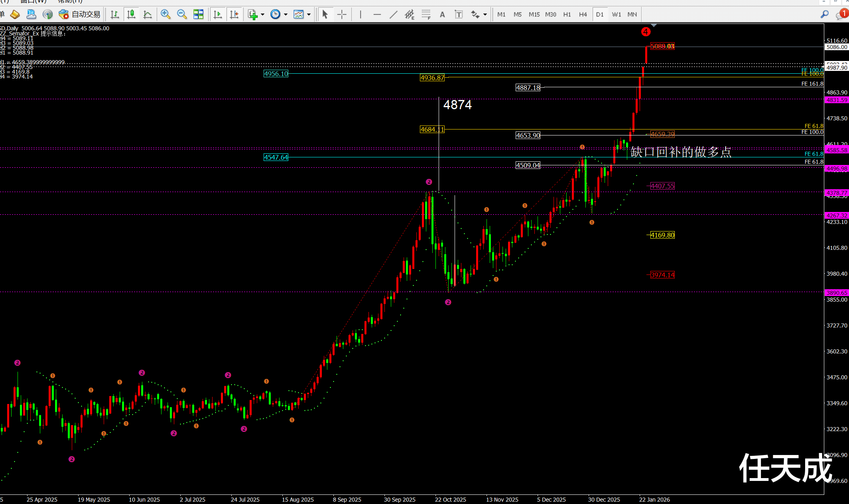This screenshot has width=849, height=504.
Task: Expand the periodicity clock dropdown arrow
Action: pyautogui.click(x=286, y=15)
